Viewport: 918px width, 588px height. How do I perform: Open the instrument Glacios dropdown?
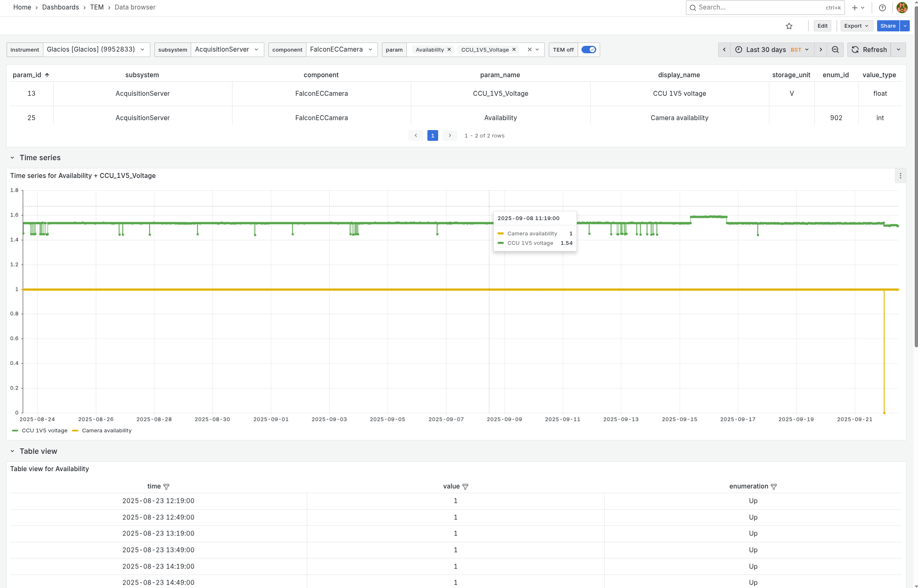coord(96,50)
